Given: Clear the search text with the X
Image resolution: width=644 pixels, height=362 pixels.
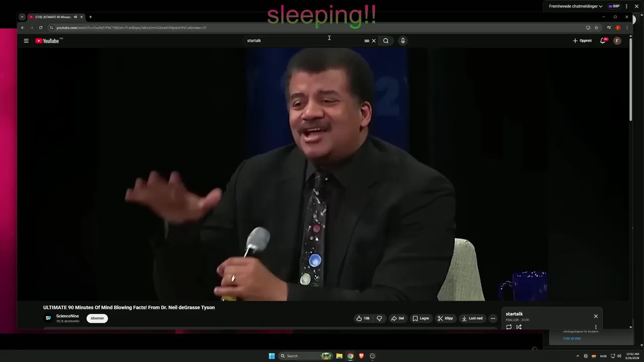Looking at the screenshot, I should pos(374,41).
